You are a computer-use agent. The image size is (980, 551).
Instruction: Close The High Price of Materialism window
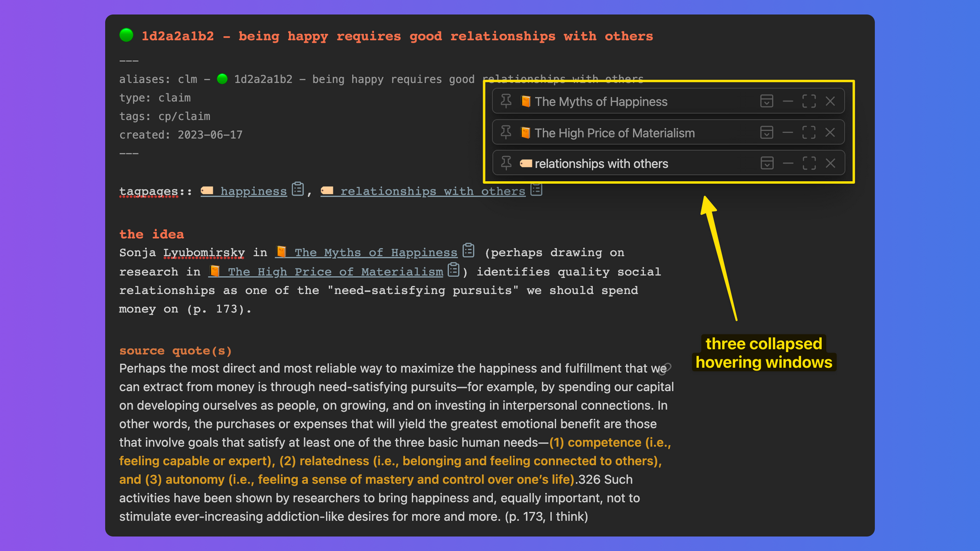[830, 132]
